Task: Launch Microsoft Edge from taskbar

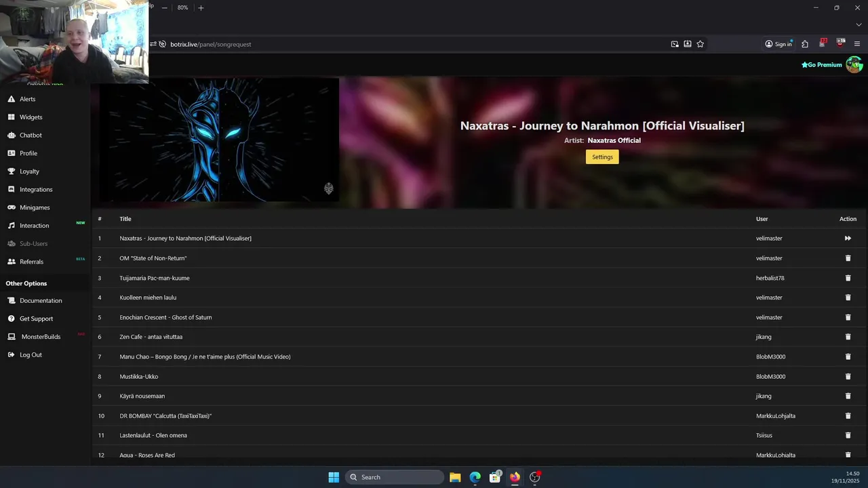Action: (475, 477)
